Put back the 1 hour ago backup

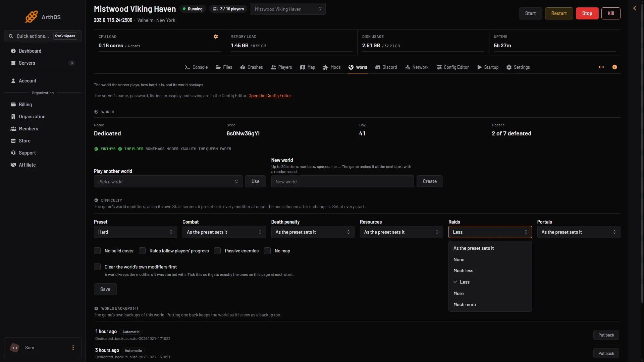pyautogui.click(x=606, y=335)
